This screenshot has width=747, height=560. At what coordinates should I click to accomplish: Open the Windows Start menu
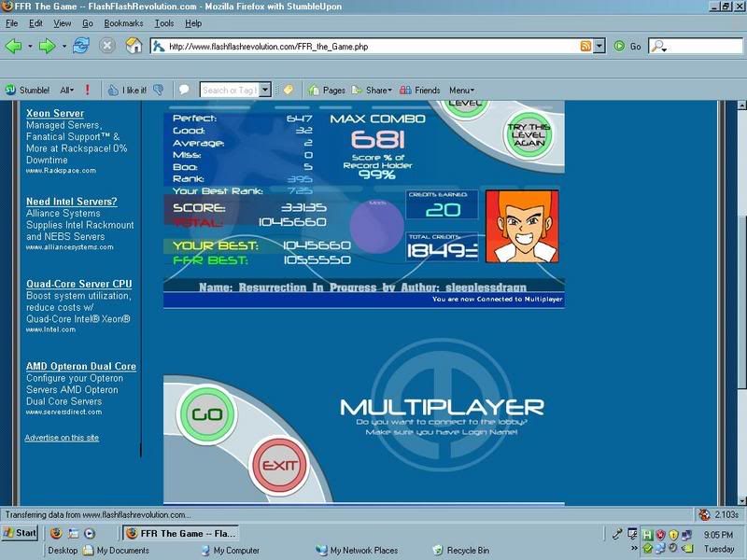(21, 533)
